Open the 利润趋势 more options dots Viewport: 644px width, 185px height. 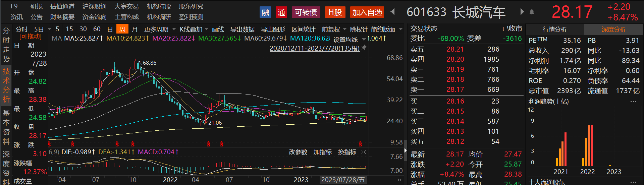(633, 102)
